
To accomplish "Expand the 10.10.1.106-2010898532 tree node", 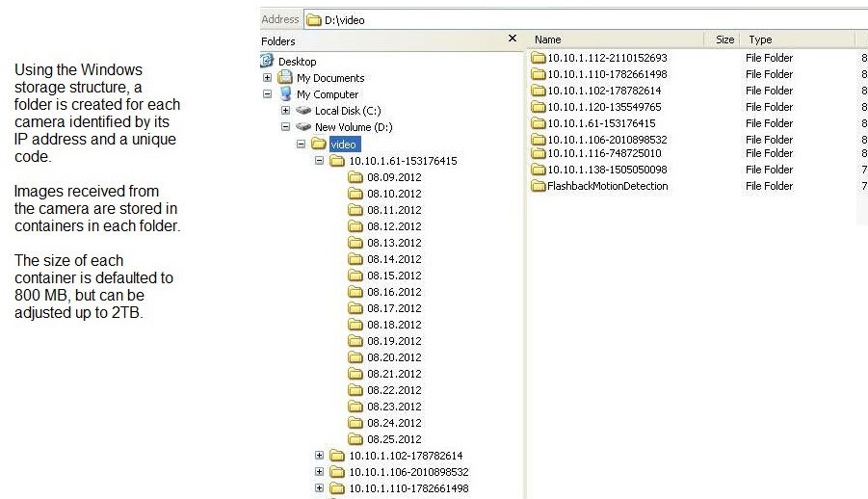I will 320,472.
